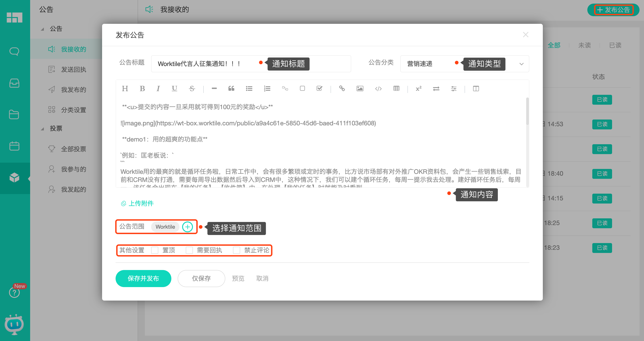Insert a blockquote into the announcement content
Image resolution: width=644 pixels, height=341 pixels.
pyautogui.click(x=231, y=89)
